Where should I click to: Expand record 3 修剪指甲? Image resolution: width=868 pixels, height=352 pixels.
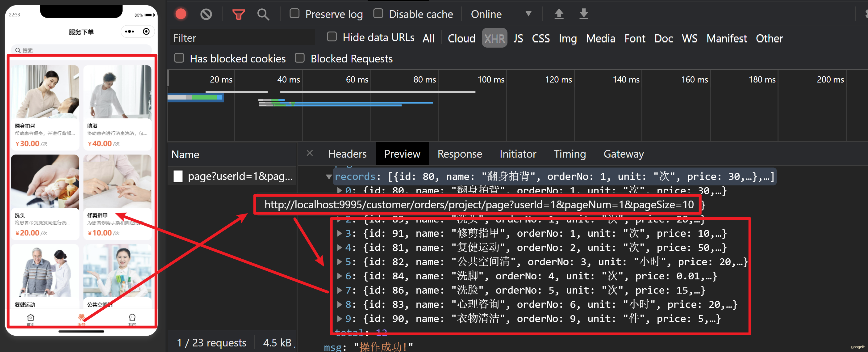[x=340, y=233]
